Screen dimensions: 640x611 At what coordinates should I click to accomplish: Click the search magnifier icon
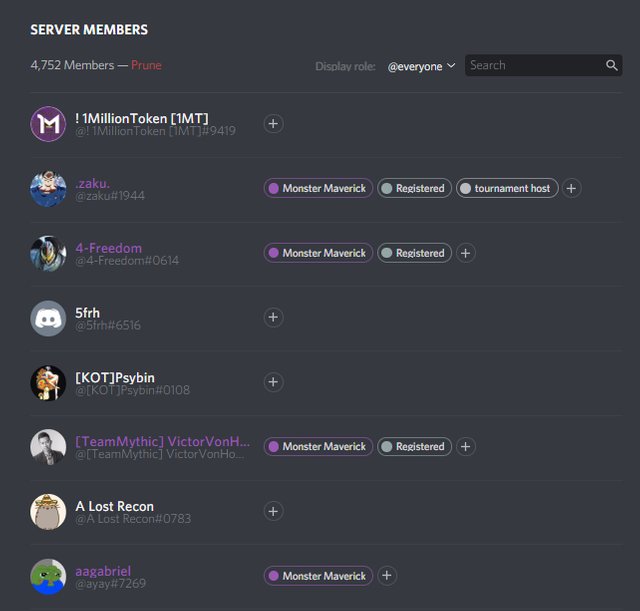pos(611,65)
